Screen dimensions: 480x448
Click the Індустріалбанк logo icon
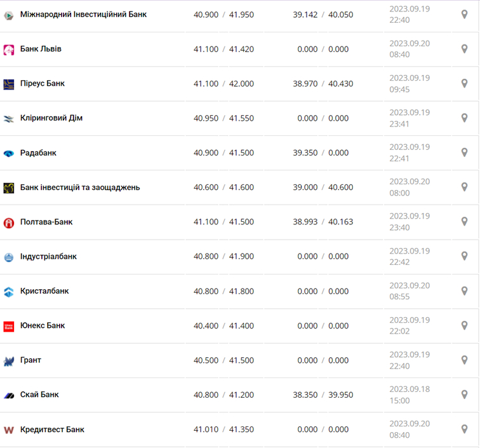click(9, 257)
